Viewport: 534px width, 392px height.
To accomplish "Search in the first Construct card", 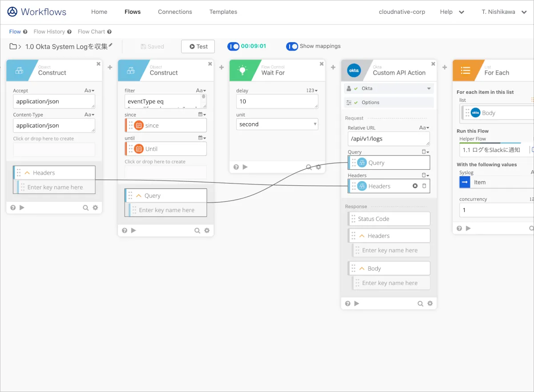I will pos(85,208).
